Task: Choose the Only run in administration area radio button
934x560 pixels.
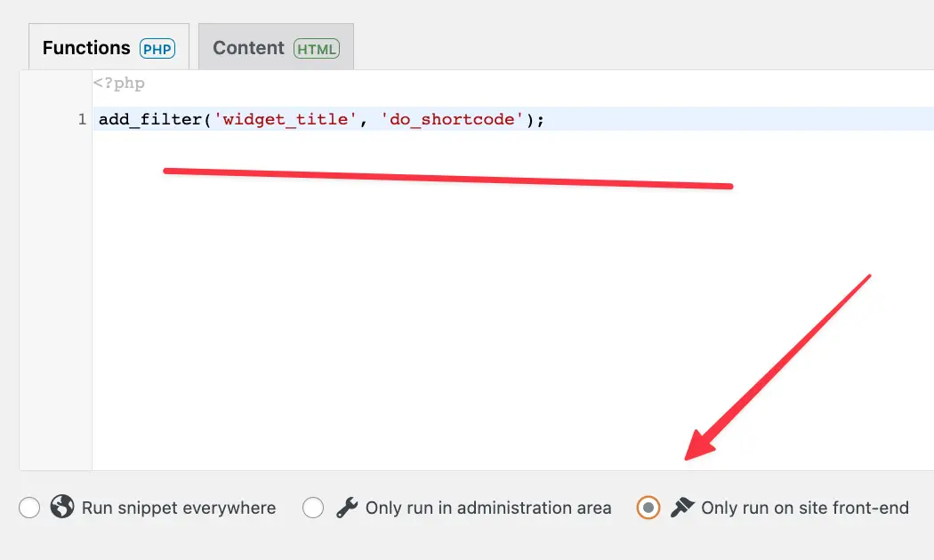Action: pyautogui.click(x=313, y=508)
